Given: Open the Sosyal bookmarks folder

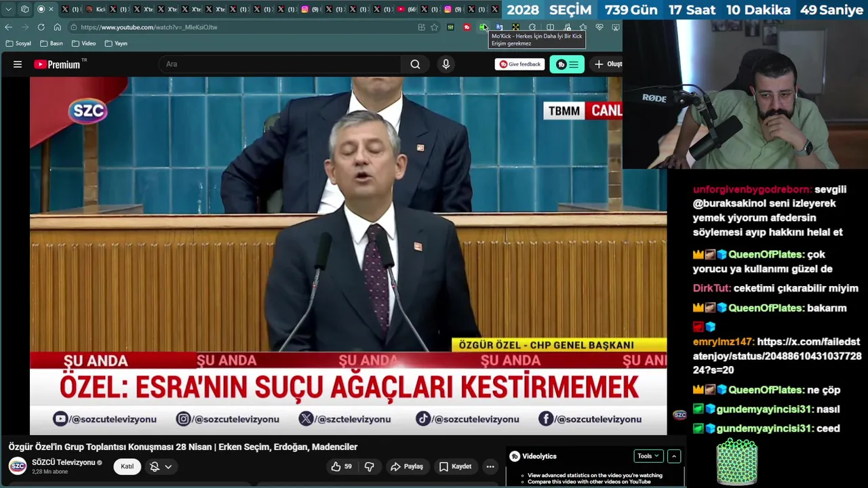Looking at the screenshot, I should [18, 43].
